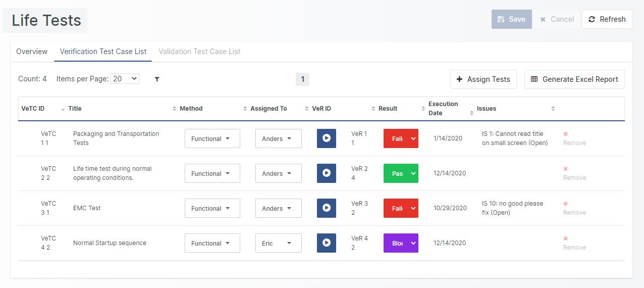Sort by the Title column

[175, 109]
